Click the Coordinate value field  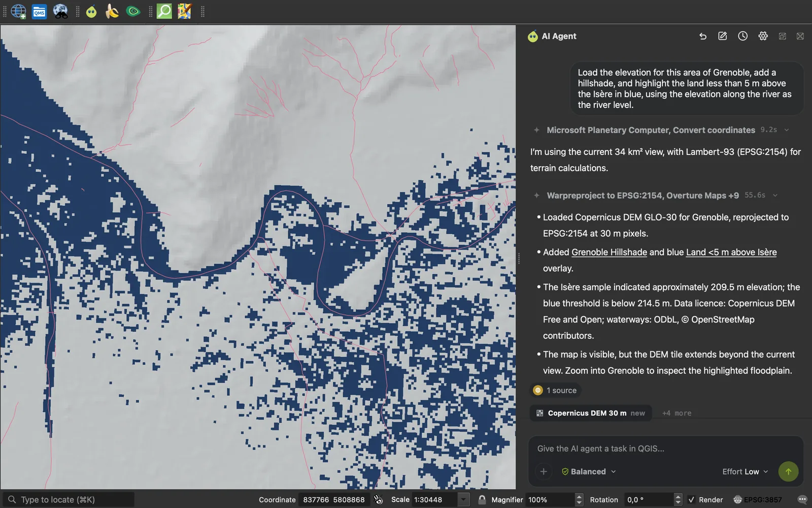click(x=334, y=499)
